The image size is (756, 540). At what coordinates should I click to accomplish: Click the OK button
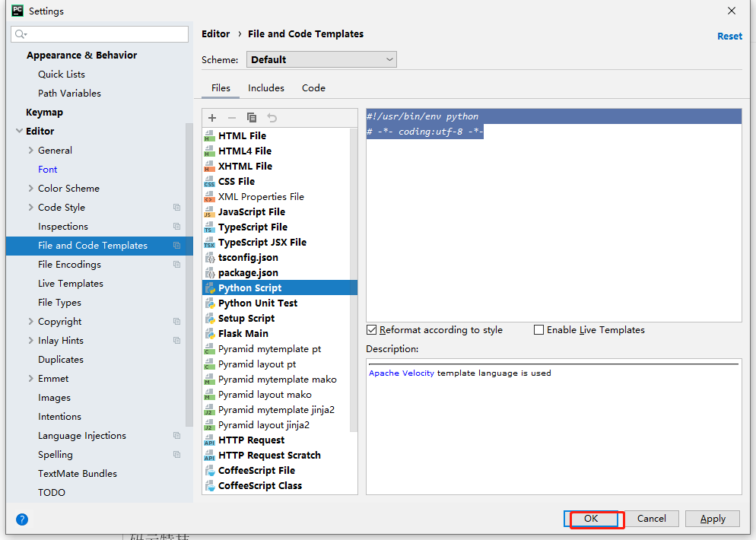click(x=591, y=519)
